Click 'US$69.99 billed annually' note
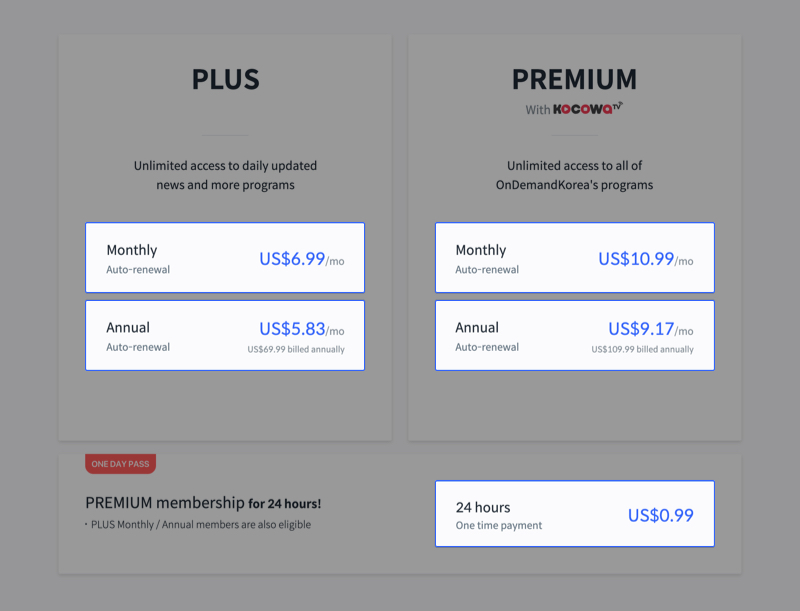The height and width of the screenshot is (611, 800). tap(296, 349)
